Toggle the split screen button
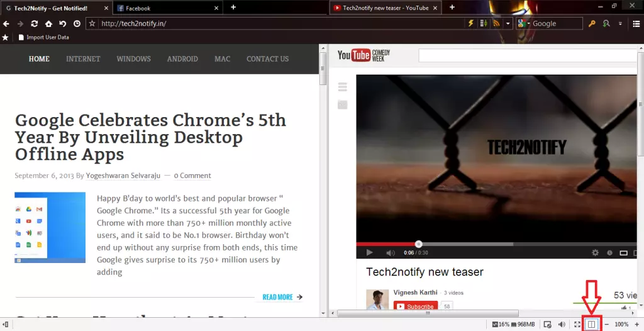 [x=591, y=325]
